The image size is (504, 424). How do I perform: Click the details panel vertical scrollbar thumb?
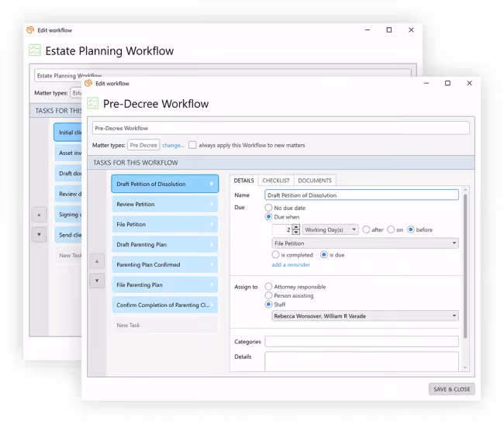click(x=465, y=266)
